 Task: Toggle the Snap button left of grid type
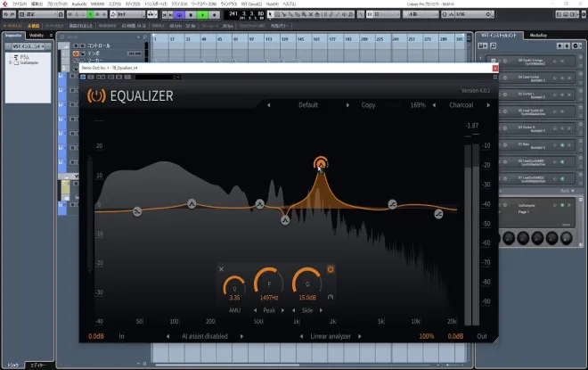coord(370,14)
